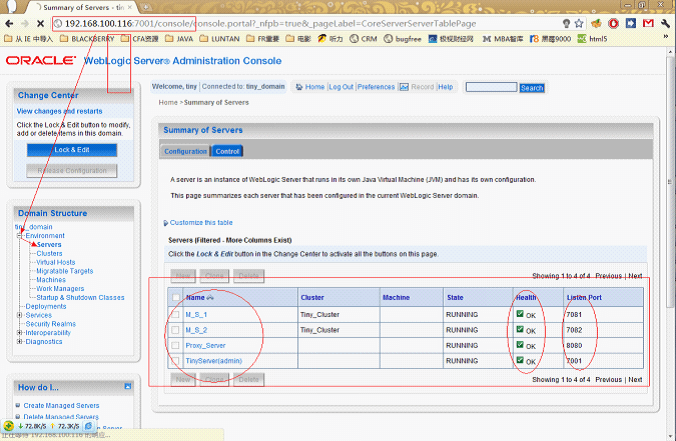This screenshot has height=441, width=676.
Task: Click the red Opera-style extension icon
Action: tap(613, 23)
